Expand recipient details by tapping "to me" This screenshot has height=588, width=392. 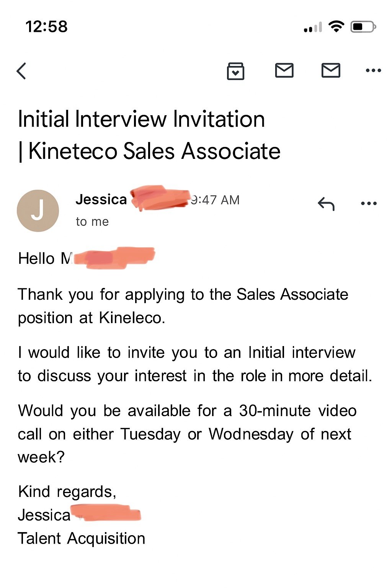(x=92, y=222)
